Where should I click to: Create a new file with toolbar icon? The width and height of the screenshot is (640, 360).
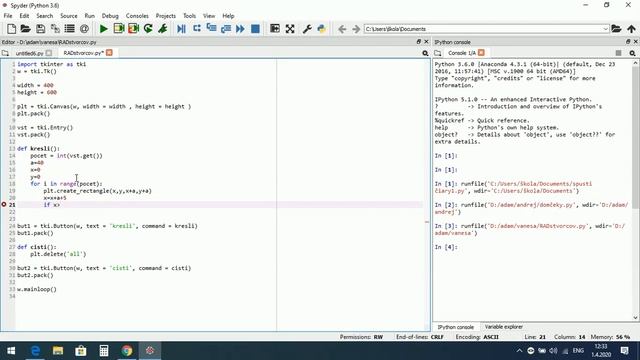point(11,29)
